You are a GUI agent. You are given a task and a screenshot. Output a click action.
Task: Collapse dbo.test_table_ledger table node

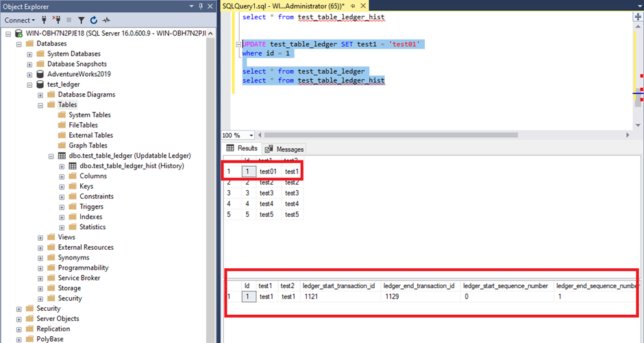click(51, 156)
